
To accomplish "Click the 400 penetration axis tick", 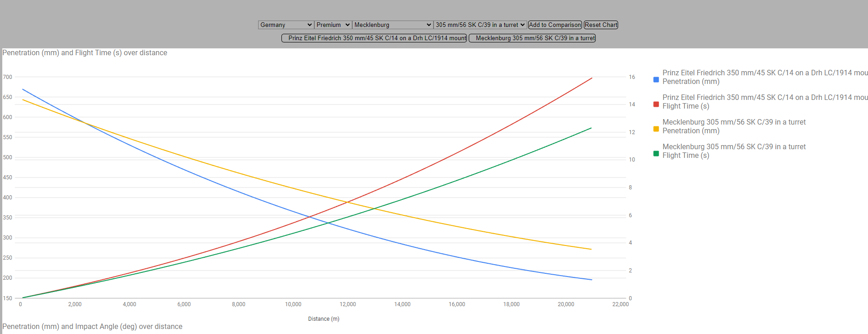I will [8, 198].
